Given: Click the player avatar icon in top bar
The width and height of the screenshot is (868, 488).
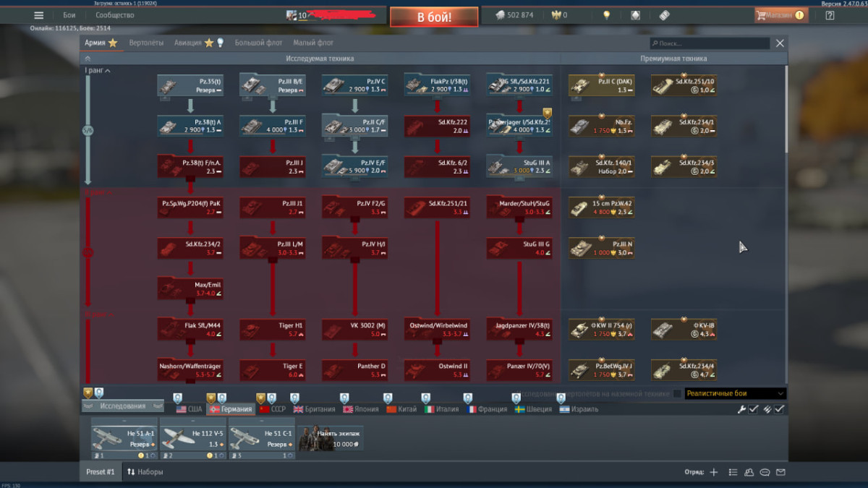Looking at the screenshot, I should tap(292, 15).
